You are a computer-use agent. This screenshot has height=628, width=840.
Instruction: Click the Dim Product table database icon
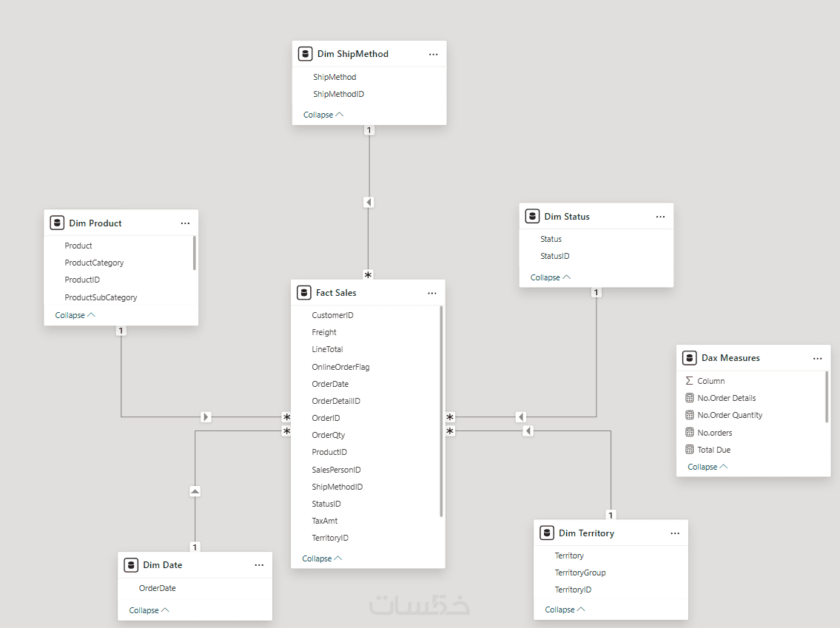(57, 223)
